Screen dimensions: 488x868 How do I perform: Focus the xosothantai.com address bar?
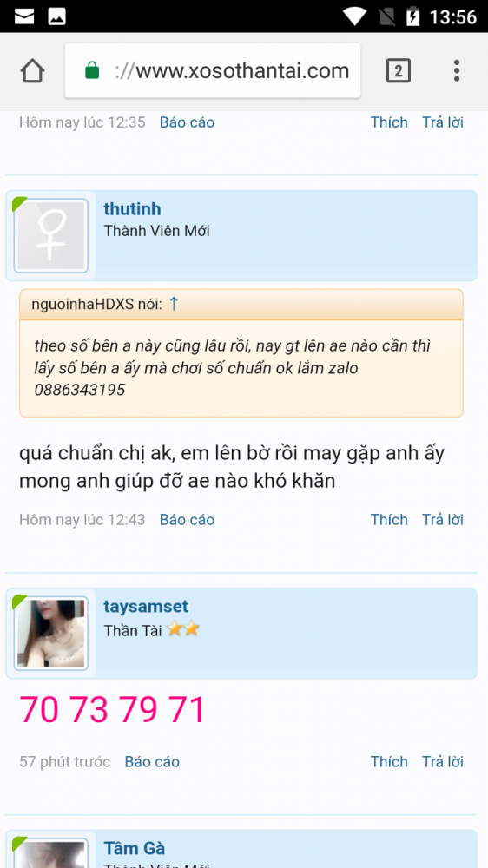click(213, 71)
